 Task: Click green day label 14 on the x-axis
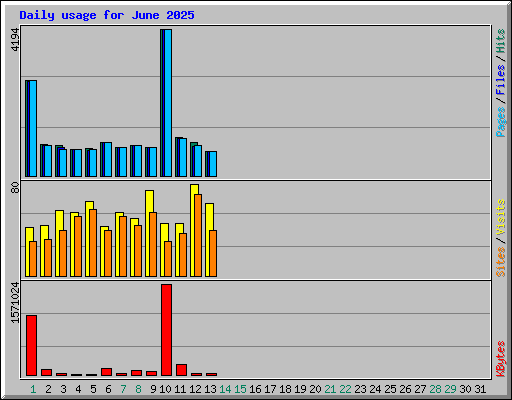point(225,389)
